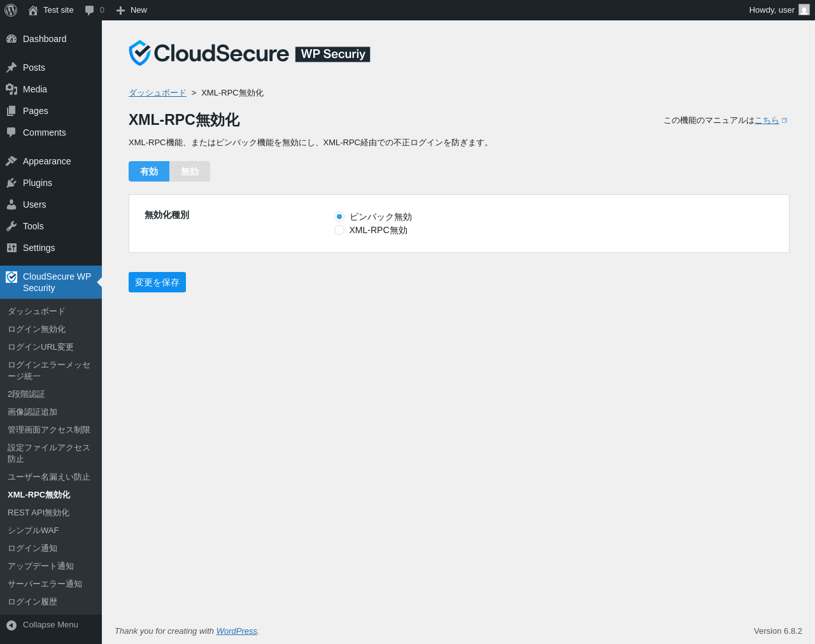Open the manual via こちら link
The image size is (815, 644).
[767, 120]
